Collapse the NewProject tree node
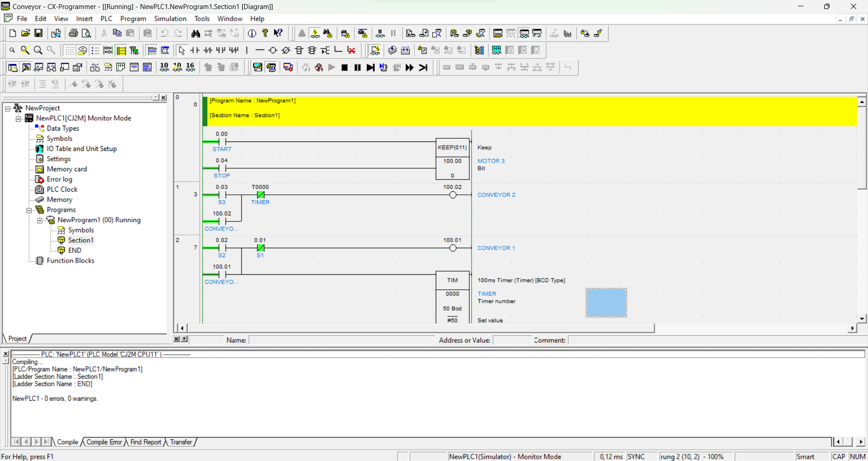 8,108
